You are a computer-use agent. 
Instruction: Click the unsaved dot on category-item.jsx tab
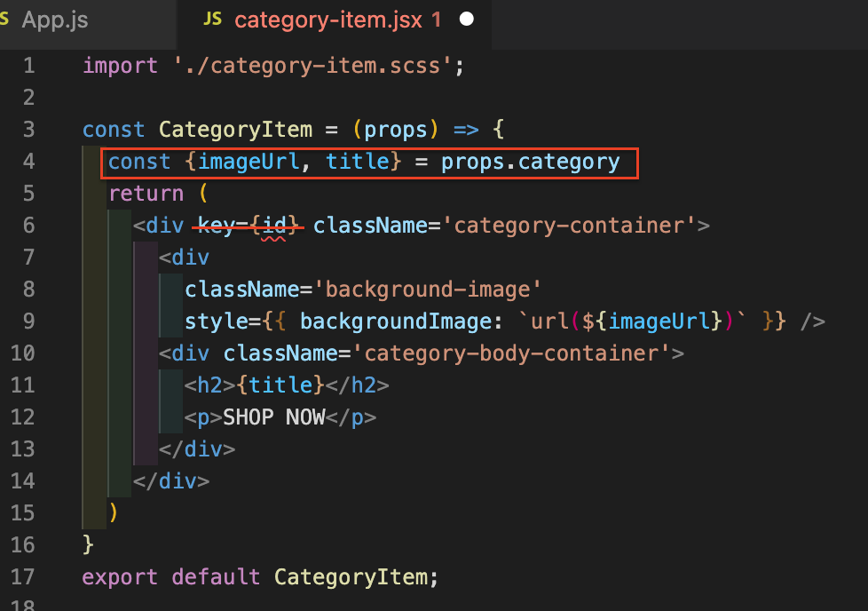point(467,20)
